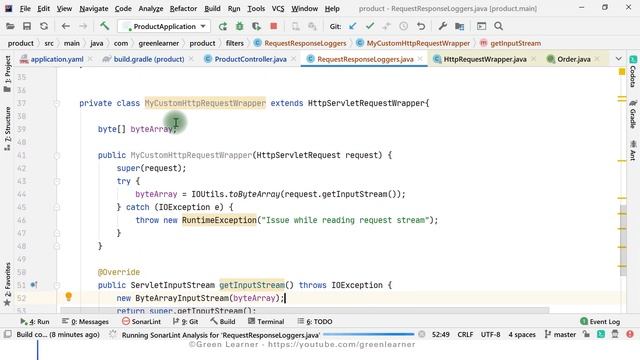The image size is (640, 360).
Task: Click the lock read-only status icon
Action: tap(587, 334)
